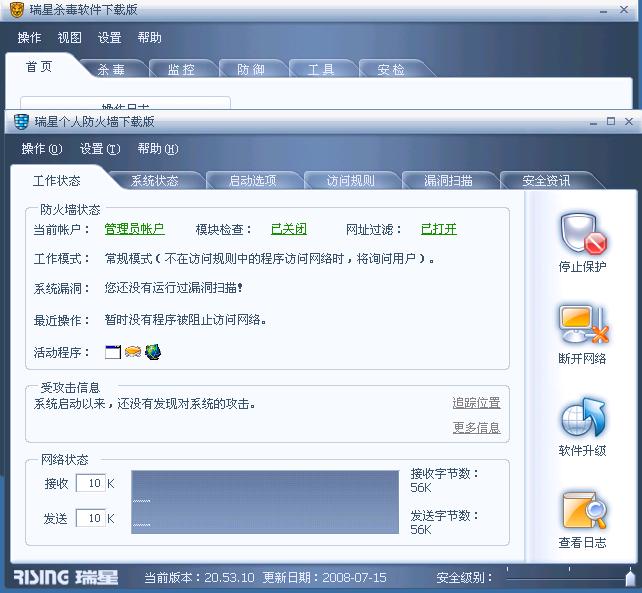Close the firewall window
Viewport: 642px width, 593px height.
(x=629, y=121)
